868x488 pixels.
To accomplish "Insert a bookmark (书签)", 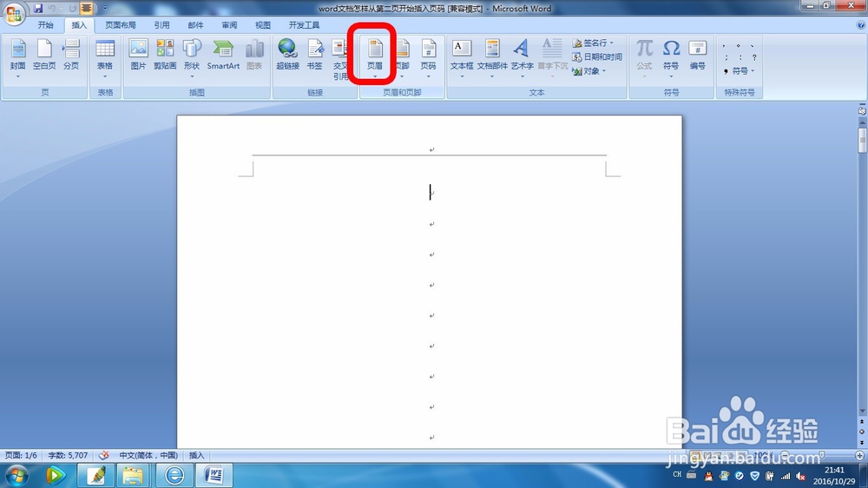I will tap(314, 56).
